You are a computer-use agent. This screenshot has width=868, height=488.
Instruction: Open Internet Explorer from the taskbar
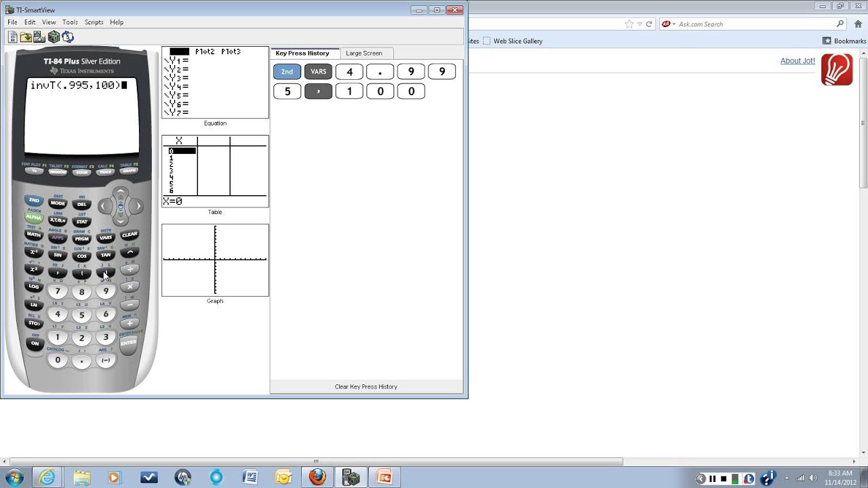(47, 478)
